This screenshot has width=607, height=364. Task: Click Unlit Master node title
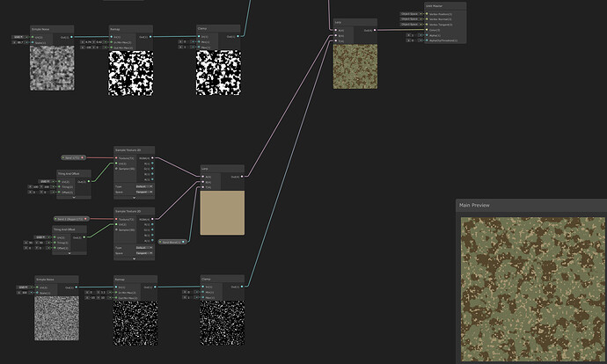coord(434,6)
